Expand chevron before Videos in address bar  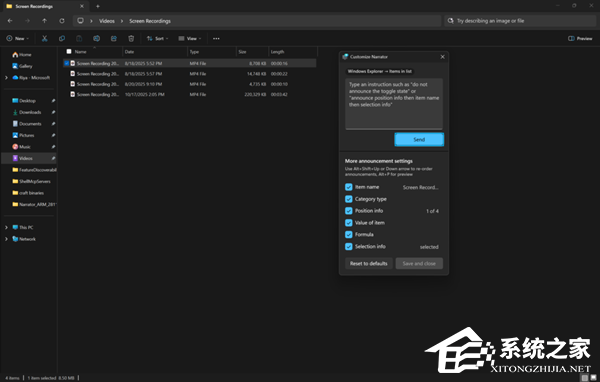click(x=91, y=21)
